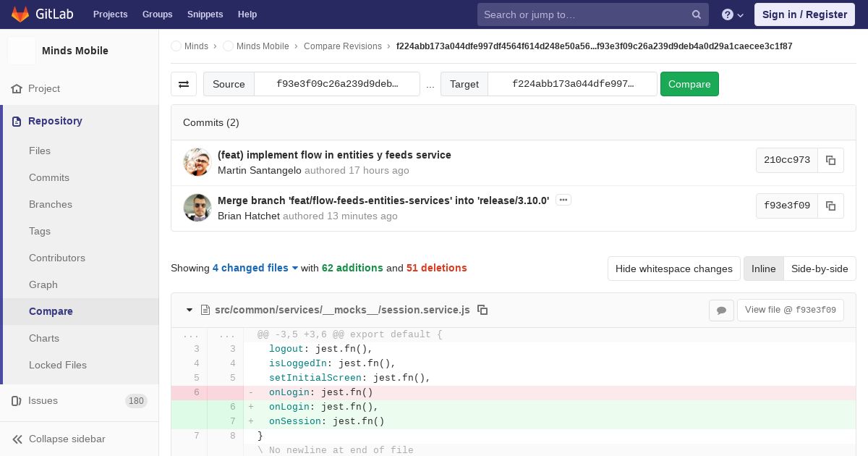
Task: Copy the session.service.js file path
Action: pos(482,310)
